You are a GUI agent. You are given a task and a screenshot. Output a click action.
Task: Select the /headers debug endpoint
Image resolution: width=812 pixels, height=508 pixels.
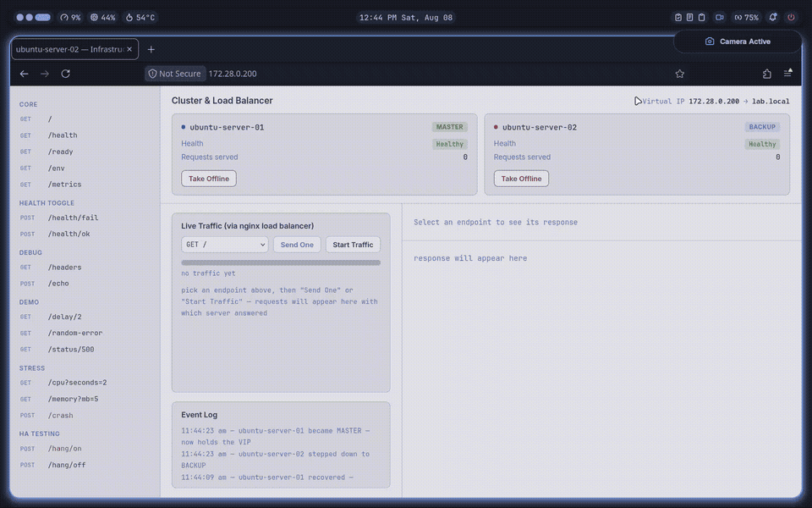pyautogui.click(x=85, y=268)
